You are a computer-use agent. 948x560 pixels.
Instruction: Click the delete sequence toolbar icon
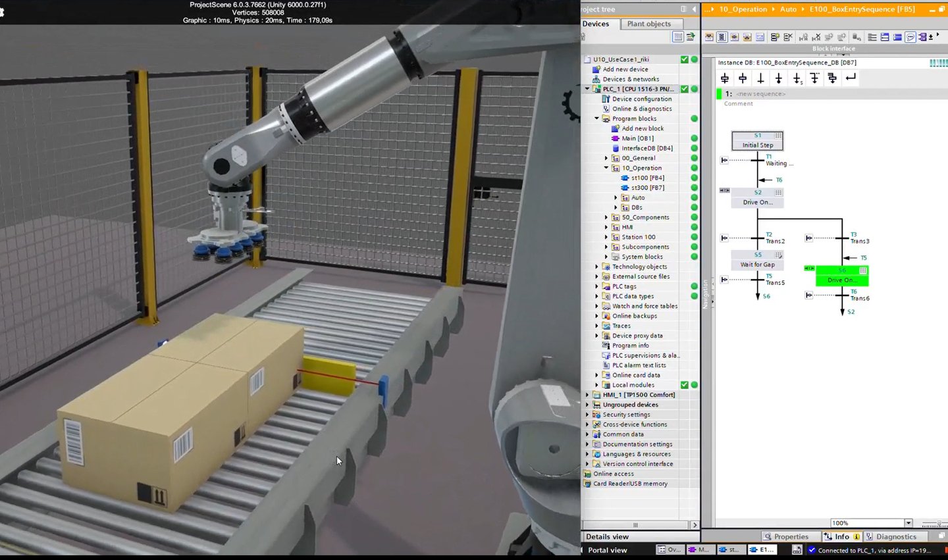[788, 37]
